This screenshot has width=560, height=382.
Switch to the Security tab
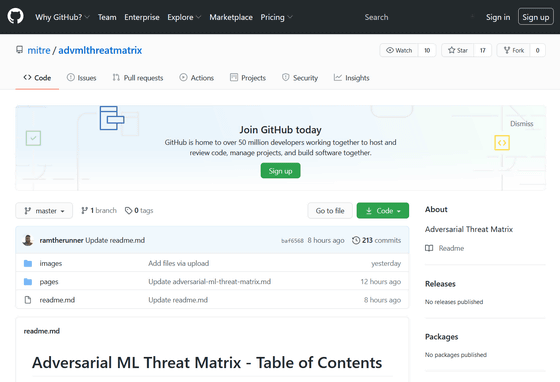pos(300,78)
